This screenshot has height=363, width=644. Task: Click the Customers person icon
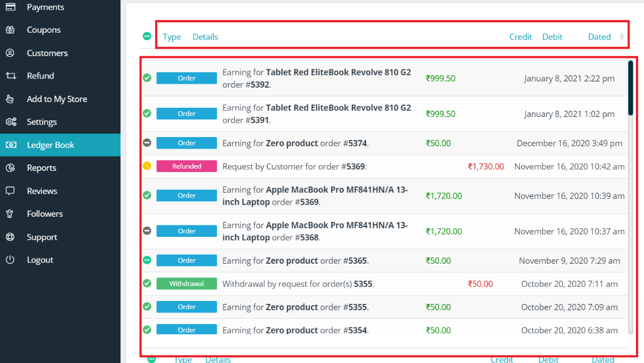pos(10,53)
